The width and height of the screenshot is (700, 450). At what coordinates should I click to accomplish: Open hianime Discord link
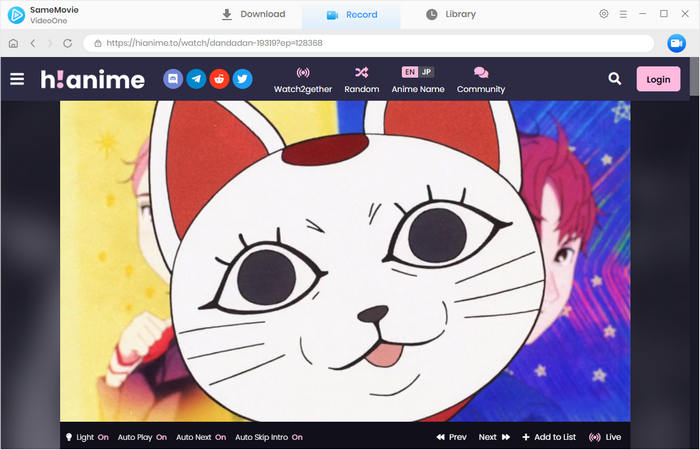[x=173, y=79]
